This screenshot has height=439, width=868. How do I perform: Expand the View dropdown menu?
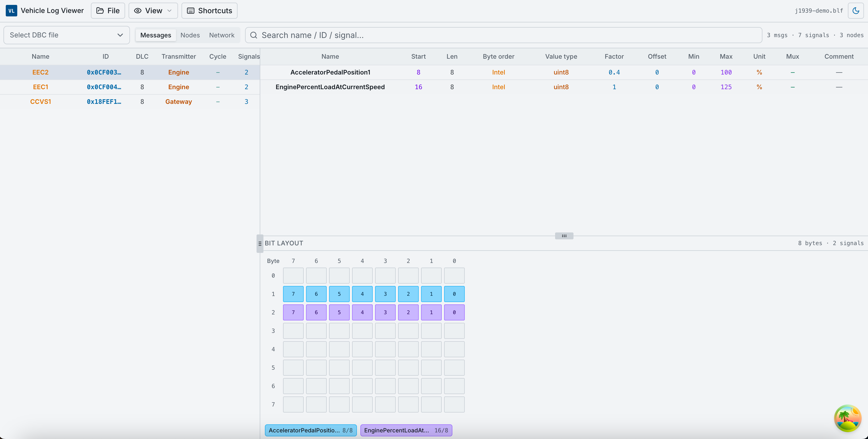(x=153, y=11)
